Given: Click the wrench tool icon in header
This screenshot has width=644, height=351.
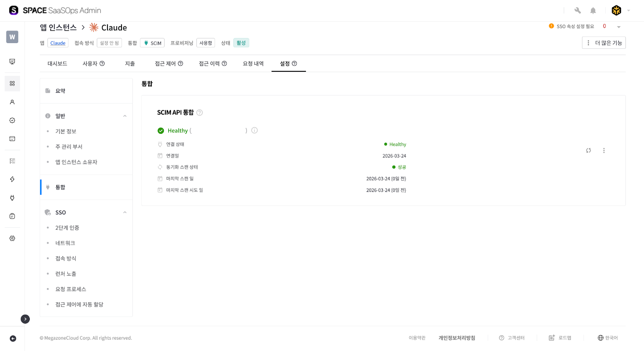Looking at the screenshot, I should click(578, 10).
